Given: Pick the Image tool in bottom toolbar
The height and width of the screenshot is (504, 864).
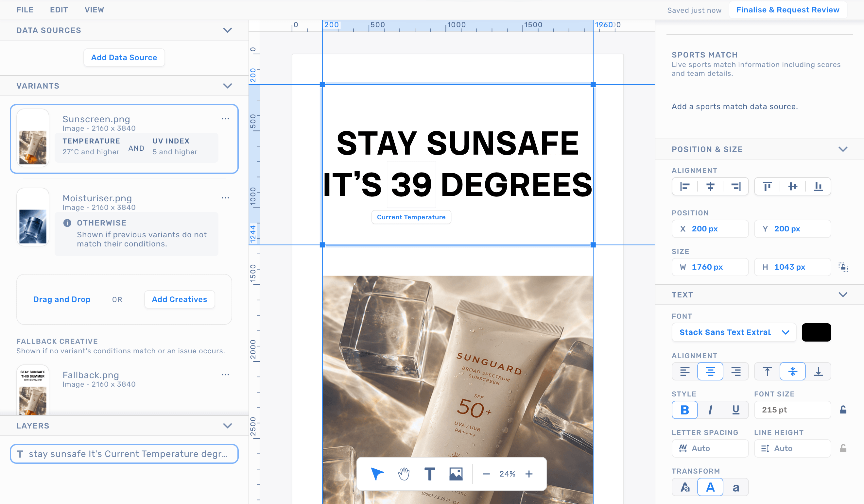Looking at the screenshot, I should 456,474.
